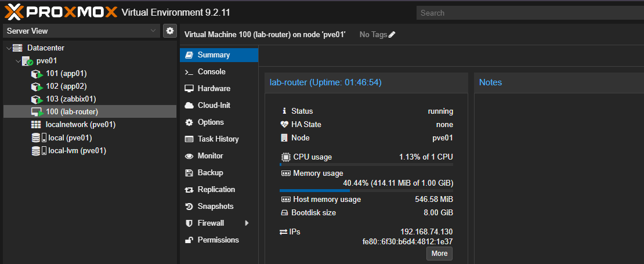
Task: Click the Backup floppy icon
Action: point(189,173)
